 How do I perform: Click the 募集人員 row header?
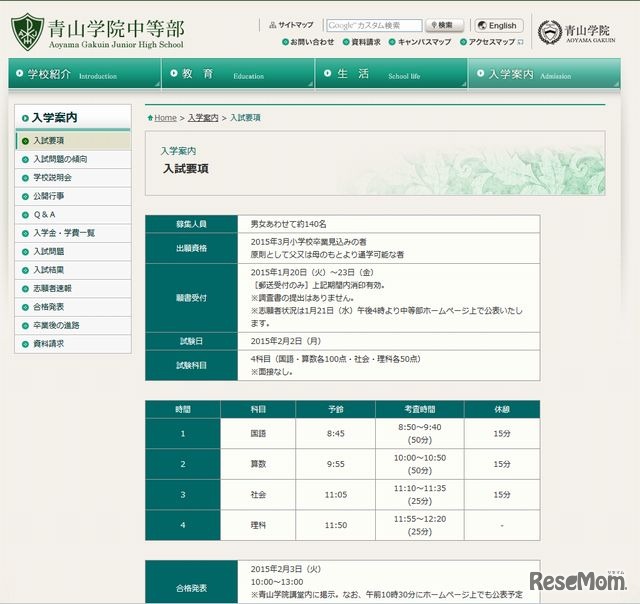click(191, 224)
